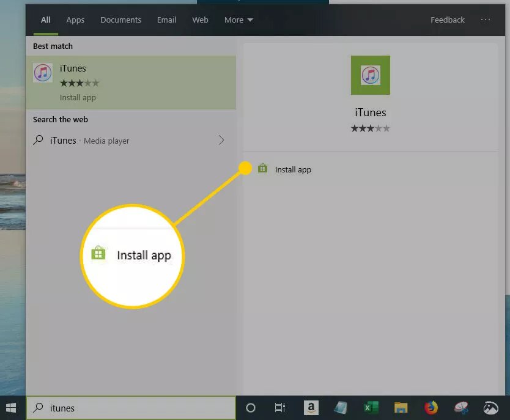Open File Explorer from the taskbar
510x420 pixels.
click(401, 407)
